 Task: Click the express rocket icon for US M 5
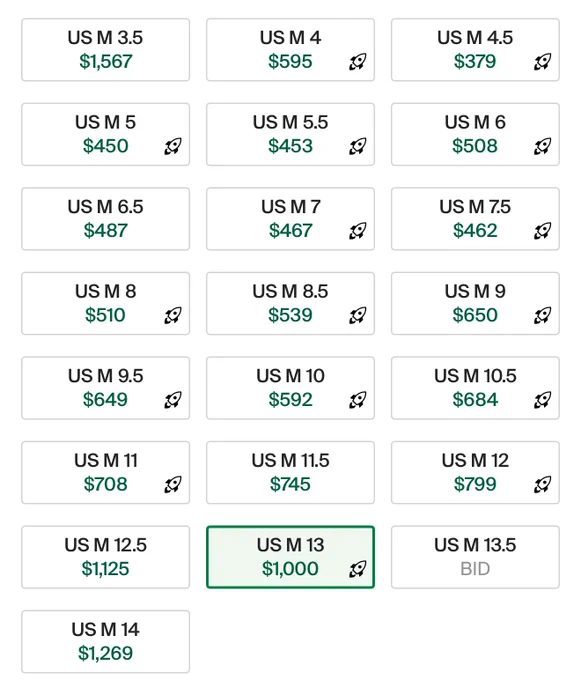coord(173,146)
